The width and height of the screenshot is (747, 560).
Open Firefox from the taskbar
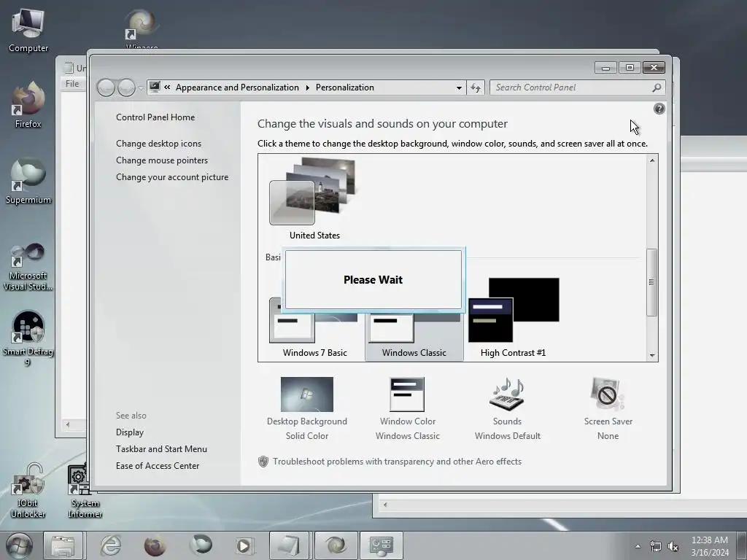155,545
